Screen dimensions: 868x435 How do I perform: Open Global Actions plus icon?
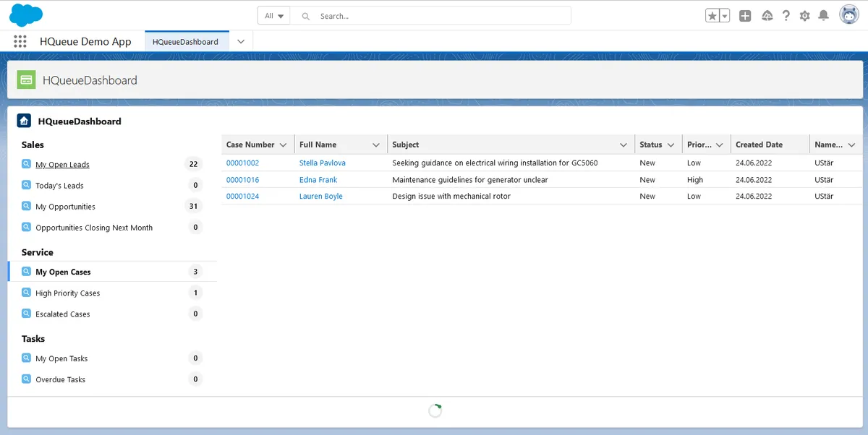pos(745,16)
